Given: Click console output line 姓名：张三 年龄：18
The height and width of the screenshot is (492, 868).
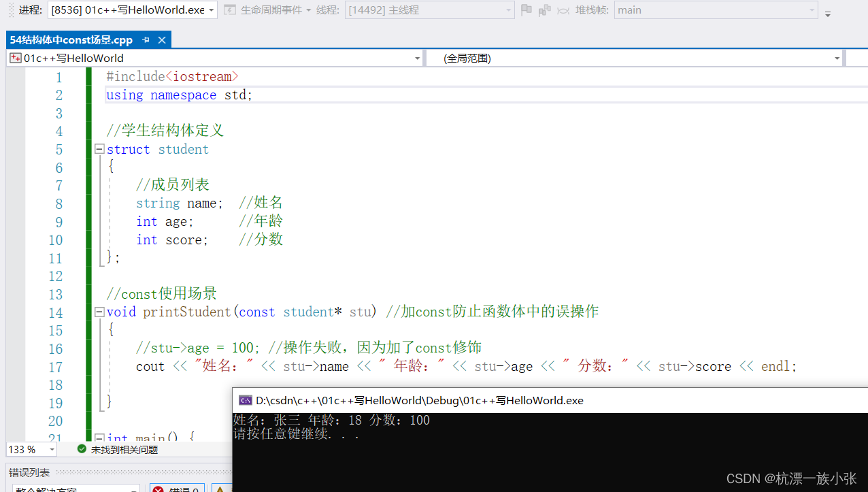Looking at the screenshot, I should (x=331, y=420).
